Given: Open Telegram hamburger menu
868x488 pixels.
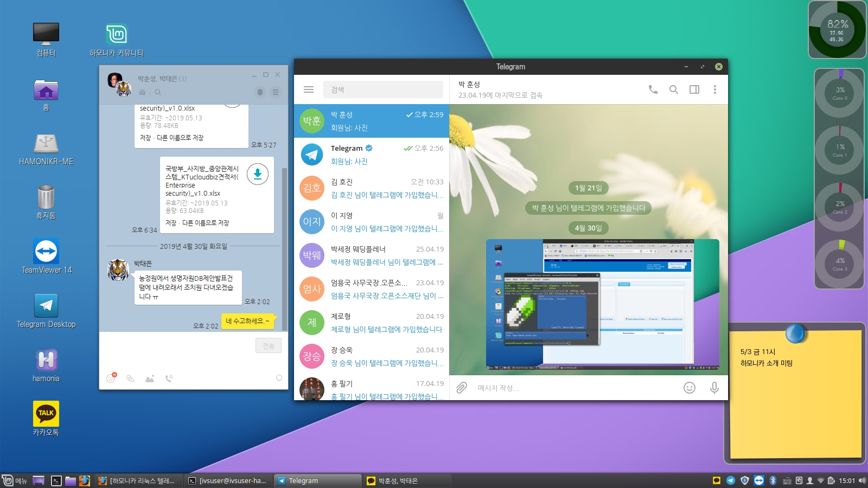Looking at the screenshot, I should [309, 89].
